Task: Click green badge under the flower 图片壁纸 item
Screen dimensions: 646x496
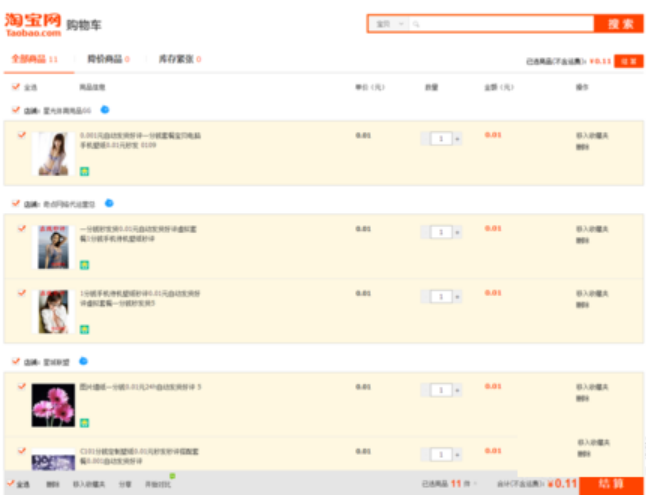Action: click(x=84, y=423)
